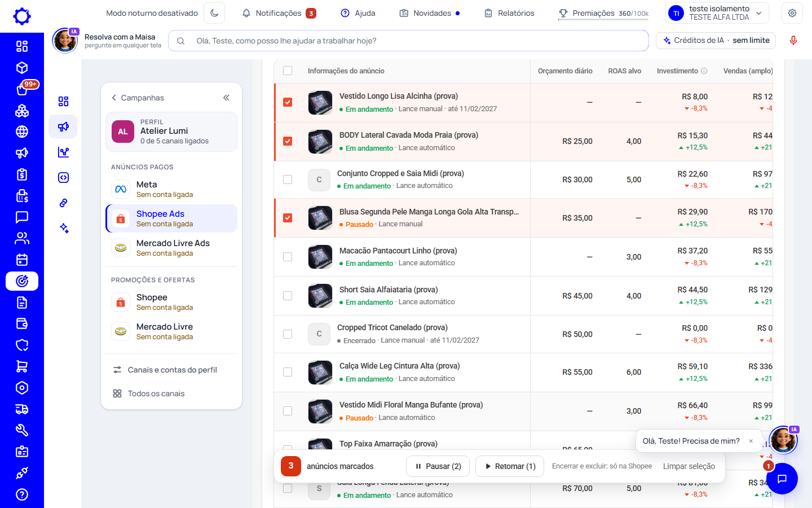Toggle the select-all header checkbox
This screenshot has height=508, width=812.
pos(288,71)
